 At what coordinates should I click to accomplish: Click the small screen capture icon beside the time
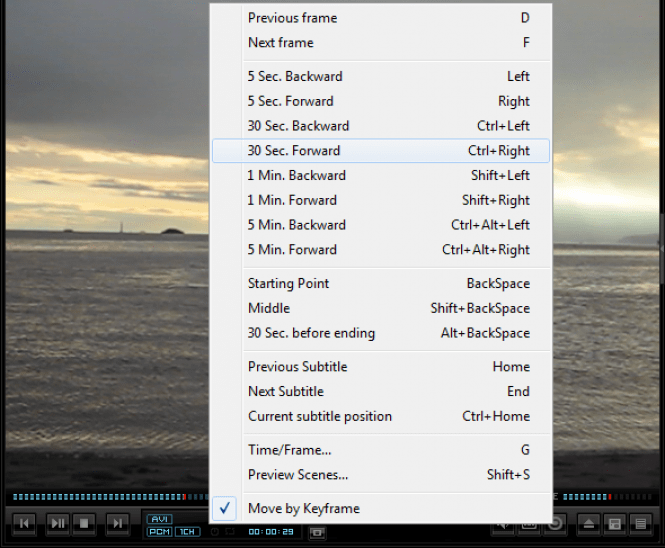(x=317, y=532)
